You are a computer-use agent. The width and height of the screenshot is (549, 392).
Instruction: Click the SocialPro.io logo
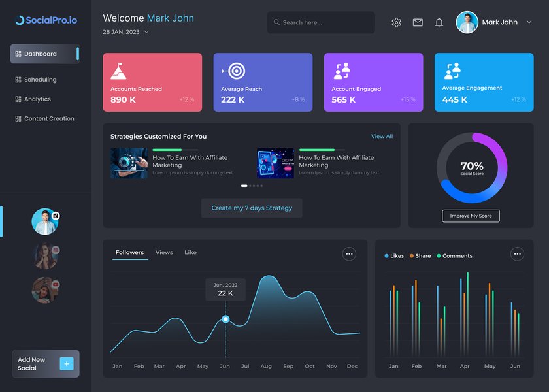click(x=46, y=20)
